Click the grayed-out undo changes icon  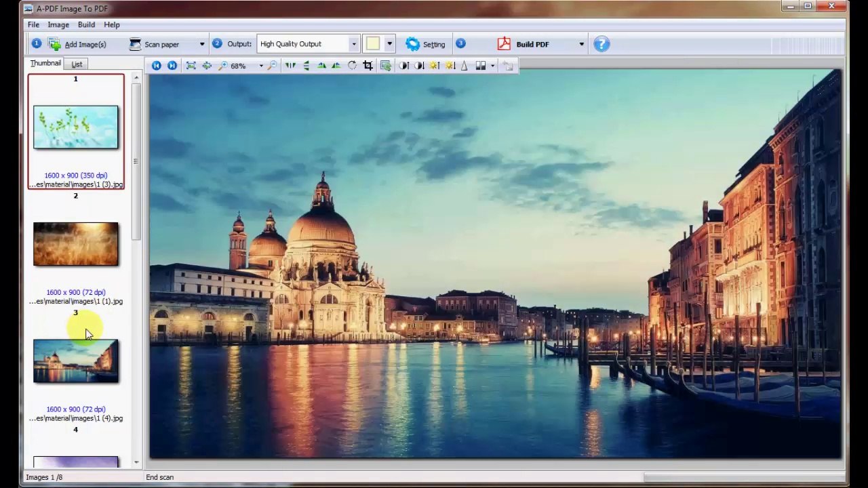[x=508, y=66]
